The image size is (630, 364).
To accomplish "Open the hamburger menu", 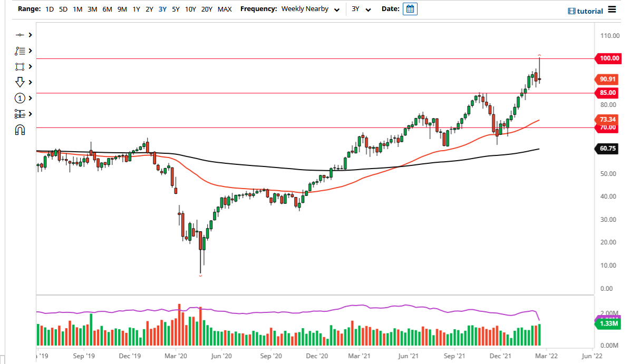I will (x=612, y=10).
